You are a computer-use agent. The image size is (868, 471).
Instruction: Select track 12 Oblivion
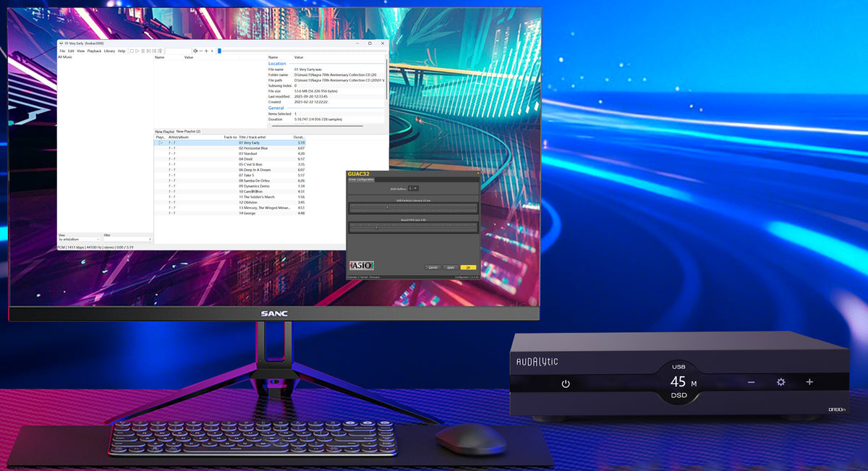[230, 203]
